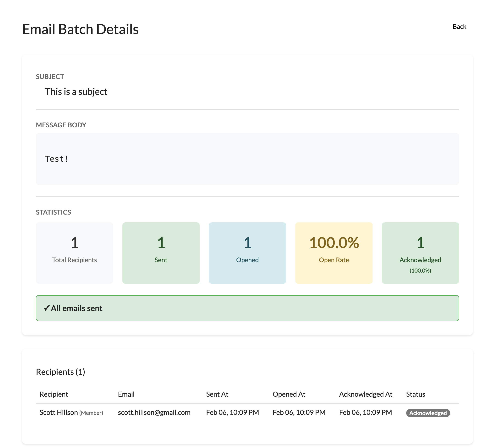Click the 'All emails sent' checkmark
The image size is (495, 448).
pos(46,308)
